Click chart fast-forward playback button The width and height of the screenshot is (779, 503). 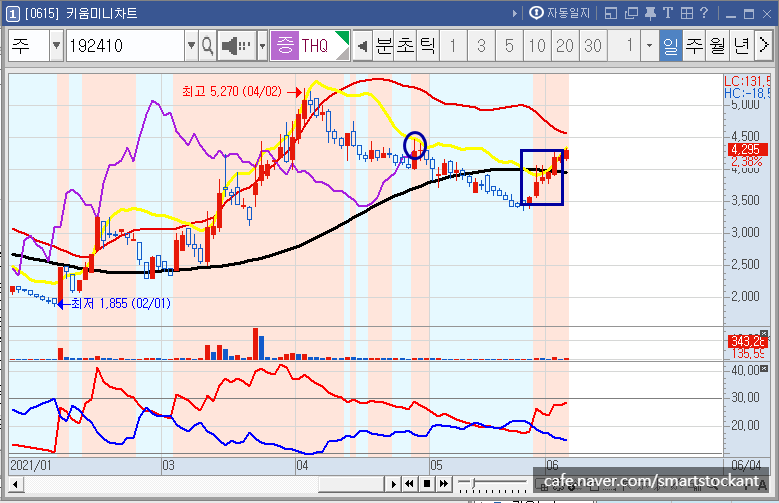pyautogui.click(x=444, y=483)
